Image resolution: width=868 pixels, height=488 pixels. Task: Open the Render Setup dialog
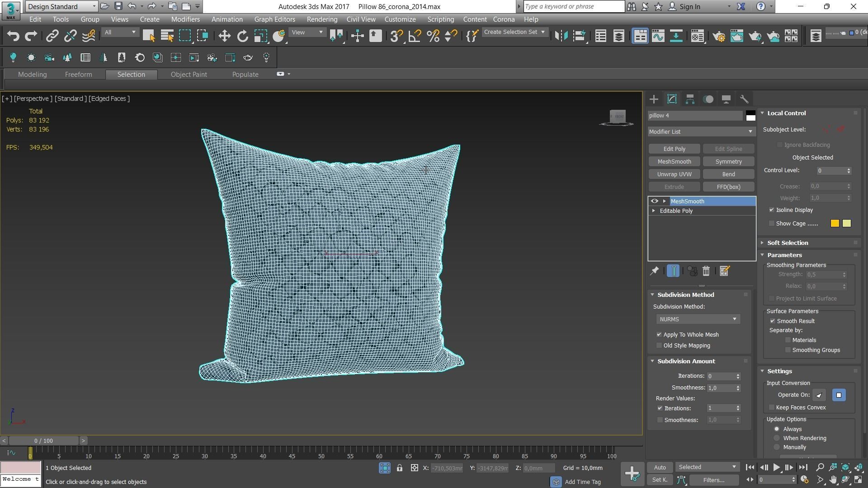[719, 36]
